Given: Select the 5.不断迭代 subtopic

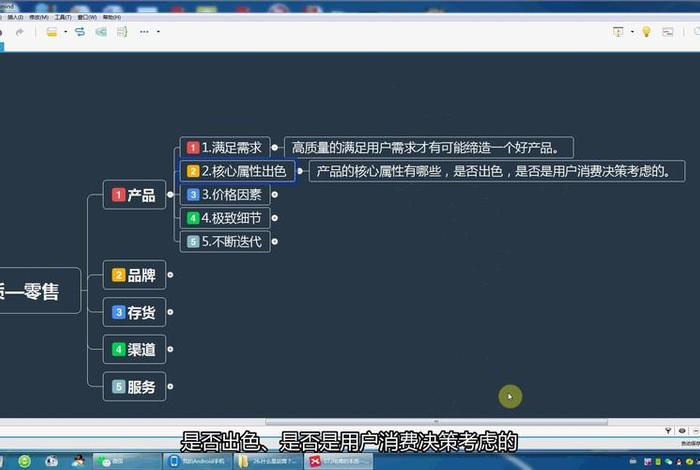Looking at the screenshot, I should click(225, 241).
